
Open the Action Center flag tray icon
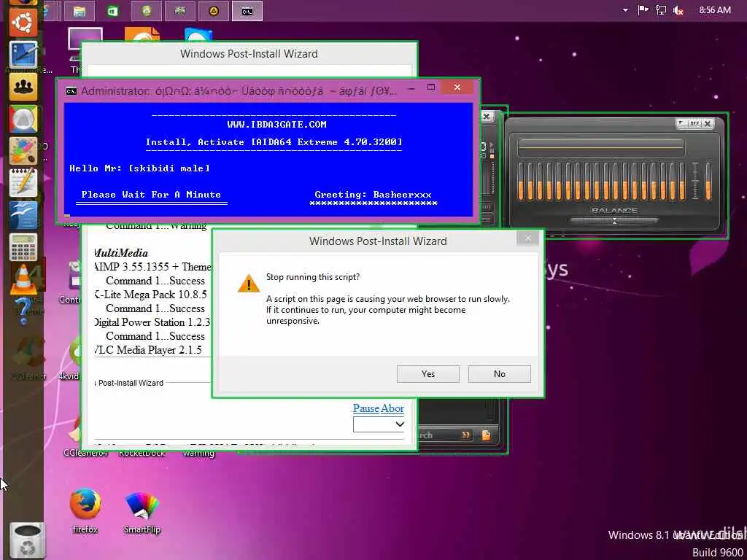[x=643, y=10]
